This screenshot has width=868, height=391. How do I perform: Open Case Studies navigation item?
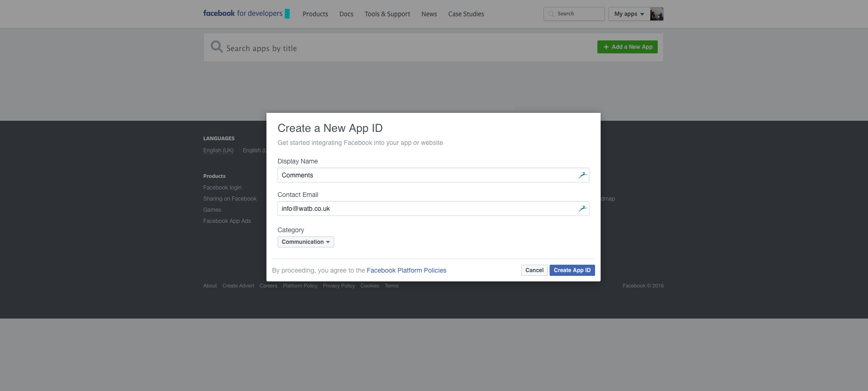coord(466,14)
